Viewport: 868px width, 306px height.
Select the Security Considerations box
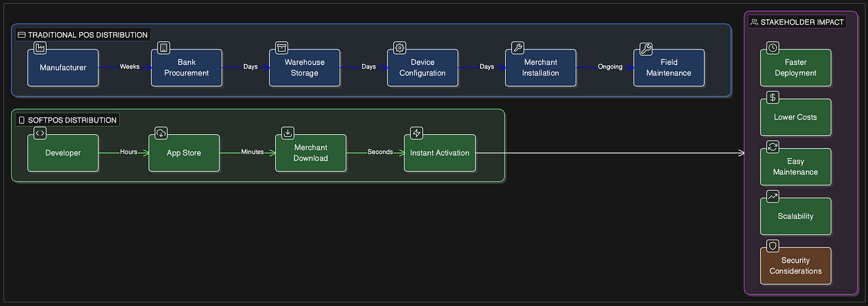[795, 266]
